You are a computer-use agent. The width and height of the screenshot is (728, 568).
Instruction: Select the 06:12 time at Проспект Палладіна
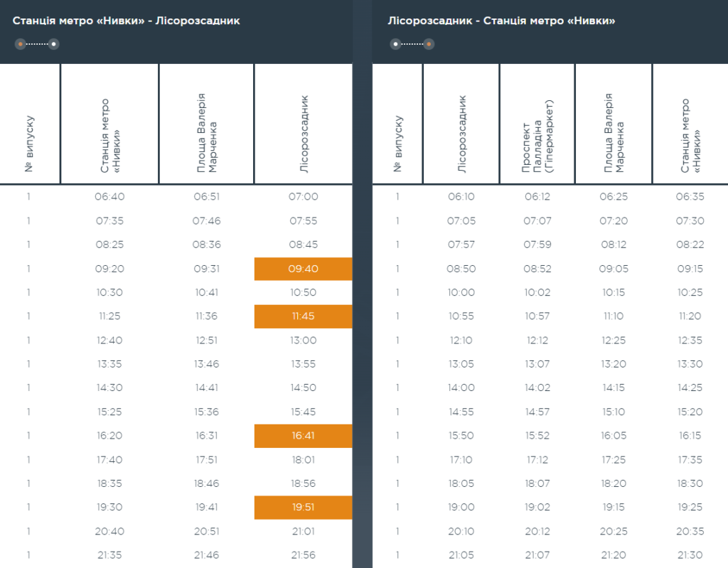537,197
